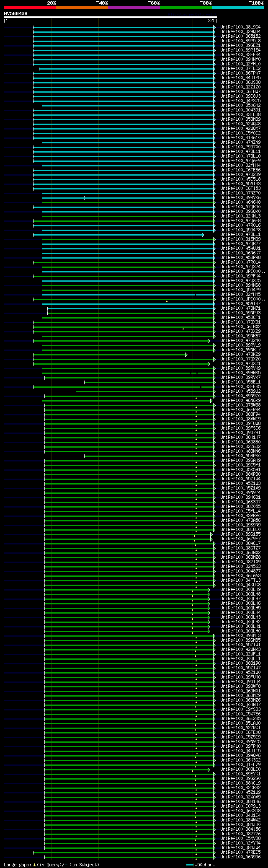Click arrowhead ending the UniRef100_B9G155 alignment

coord(211,534)
